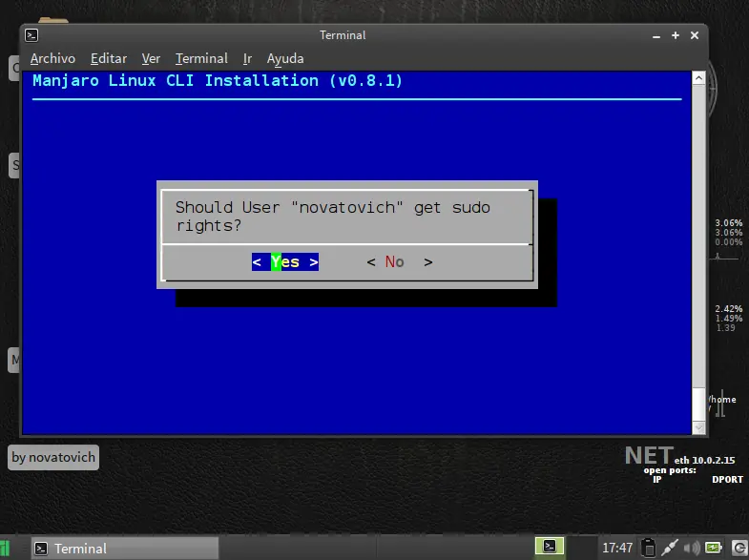The image size is (749, 560).
Task: Close the Terminal window
Action: [x=695, y=35]
